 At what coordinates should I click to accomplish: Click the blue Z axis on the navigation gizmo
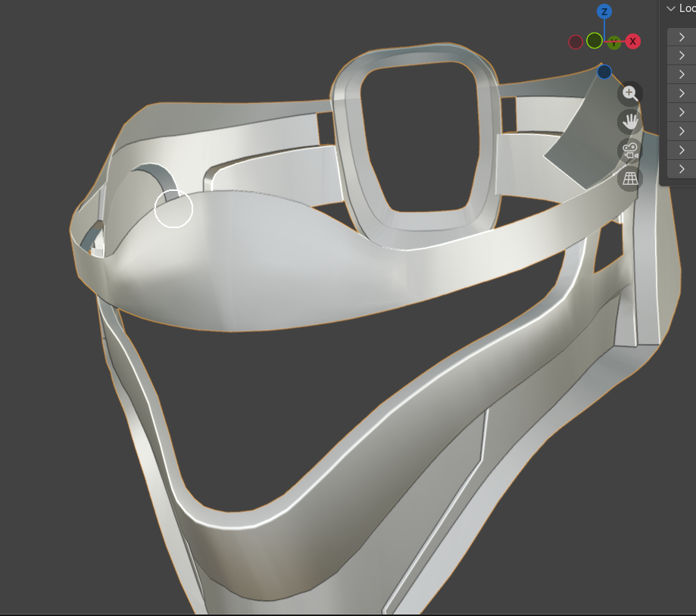tap(604, 11)
